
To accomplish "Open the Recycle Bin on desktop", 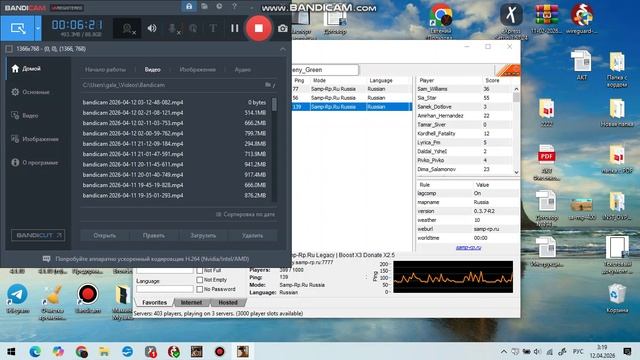I will click(617, 298).
